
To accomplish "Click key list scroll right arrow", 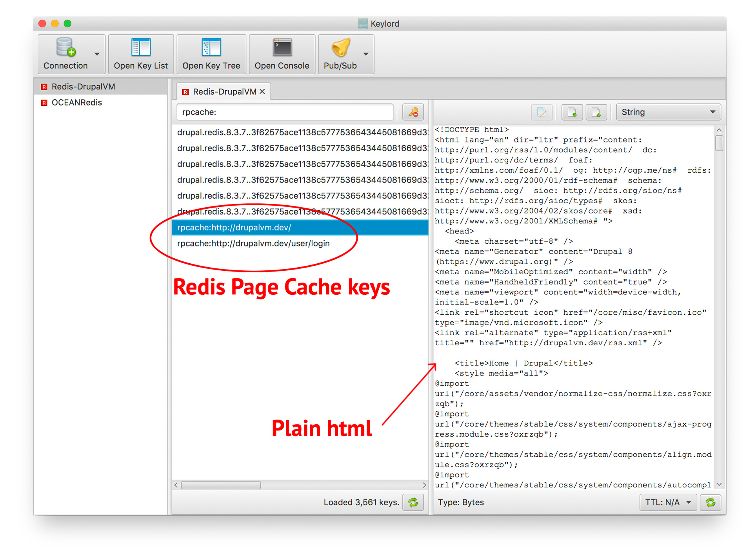I will point(425,485).
